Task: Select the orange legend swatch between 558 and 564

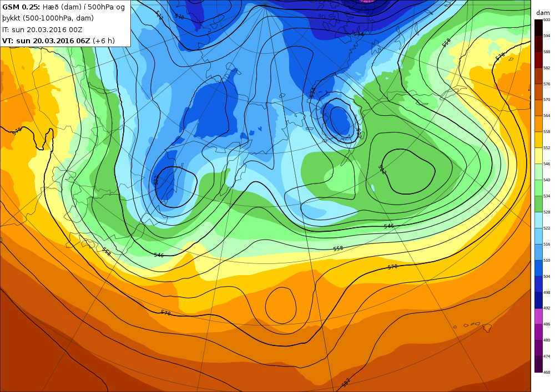Action: 538,124
